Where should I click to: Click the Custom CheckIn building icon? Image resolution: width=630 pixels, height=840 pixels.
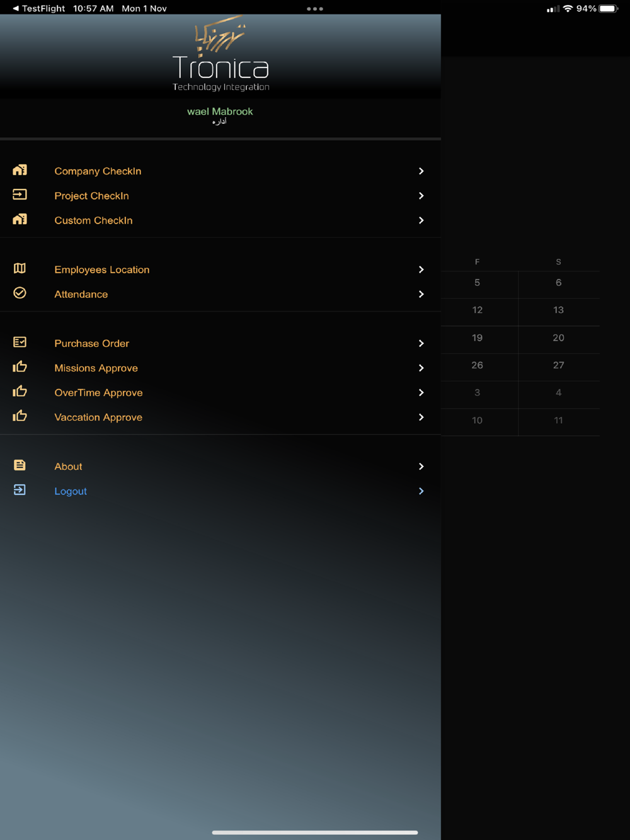coord(20,219)
